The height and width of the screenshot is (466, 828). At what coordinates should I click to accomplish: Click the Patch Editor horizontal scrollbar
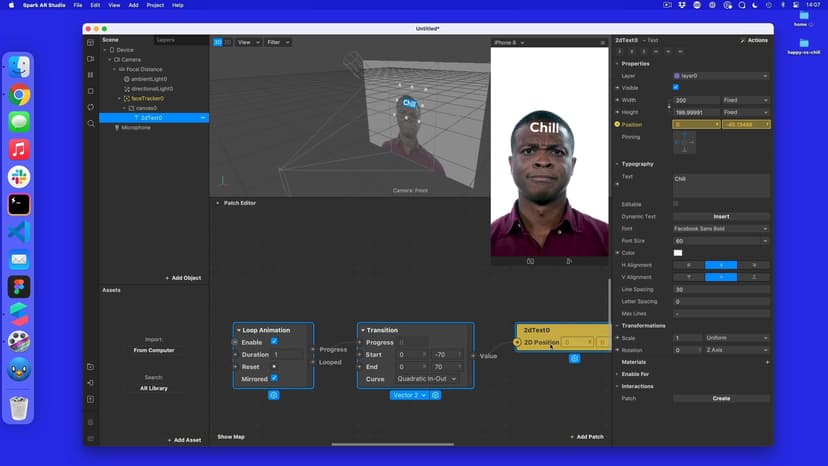click(392, 444)
